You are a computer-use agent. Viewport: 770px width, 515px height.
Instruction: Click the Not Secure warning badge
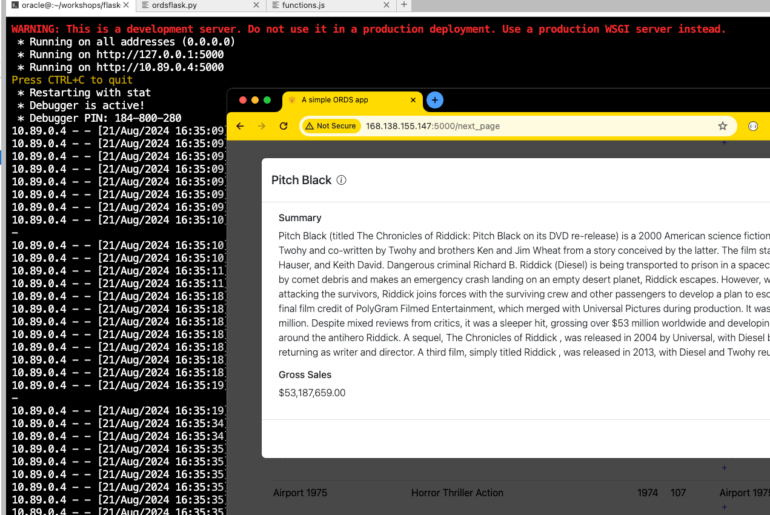click(x=330, y=126)
